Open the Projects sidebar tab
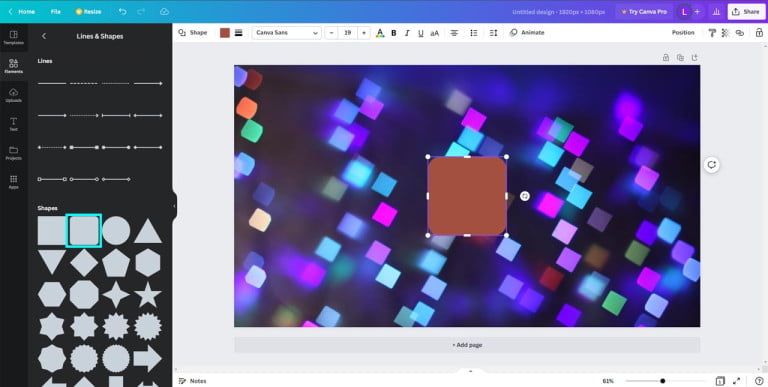The height and width of the screenshot is (387, 768). [14, 153]
